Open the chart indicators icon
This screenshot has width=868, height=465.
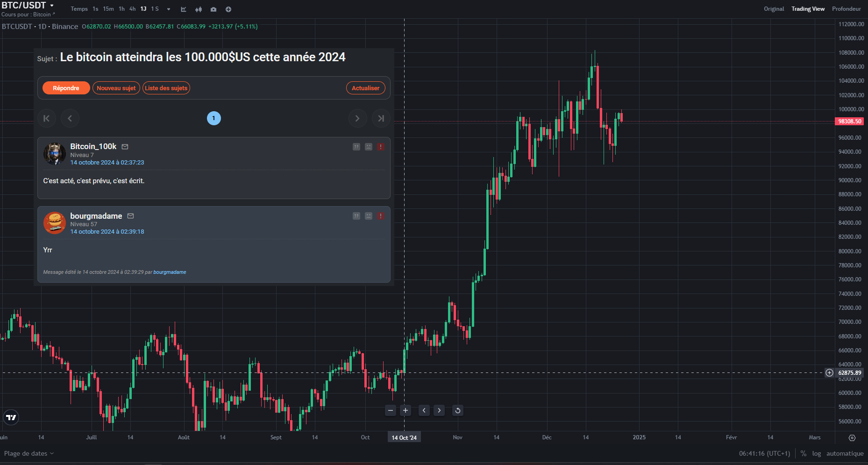click(184, 9)
